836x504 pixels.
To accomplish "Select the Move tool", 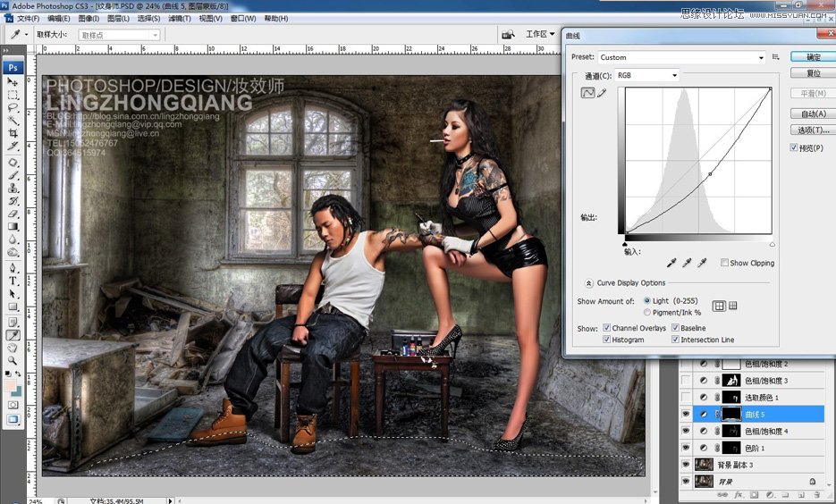I will (x=13, y=81).
